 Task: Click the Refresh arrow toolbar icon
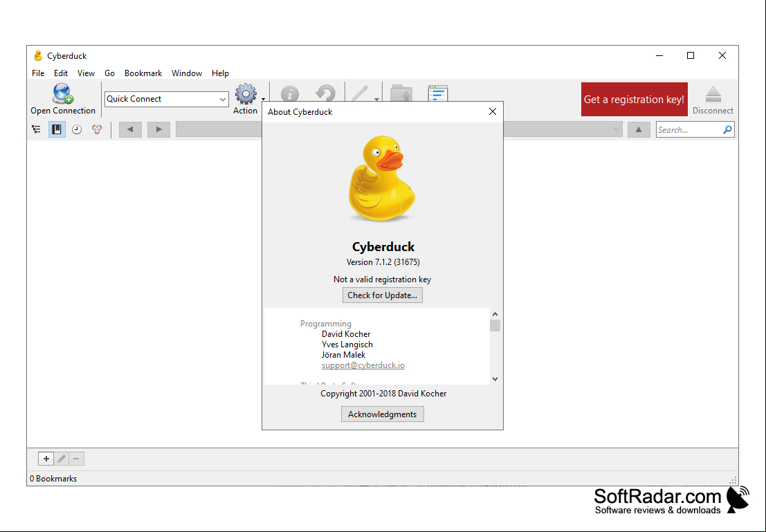click(x=325, y=93)
